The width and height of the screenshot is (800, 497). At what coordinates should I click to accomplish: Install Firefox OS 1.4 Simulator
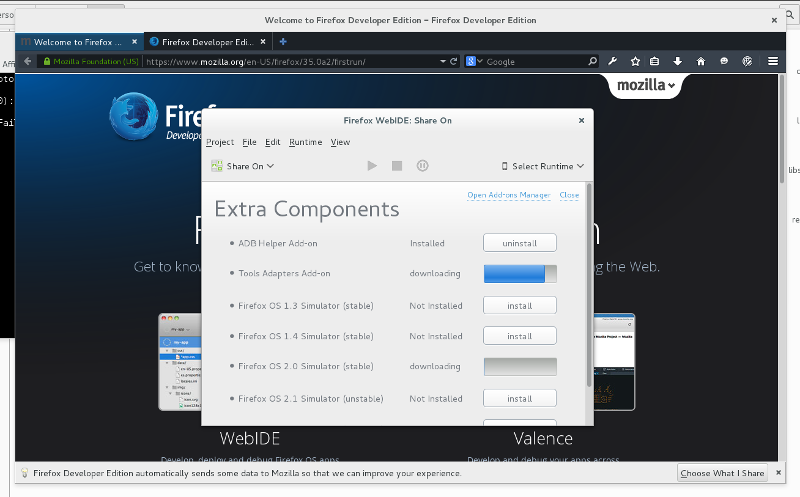pos(520,336)
